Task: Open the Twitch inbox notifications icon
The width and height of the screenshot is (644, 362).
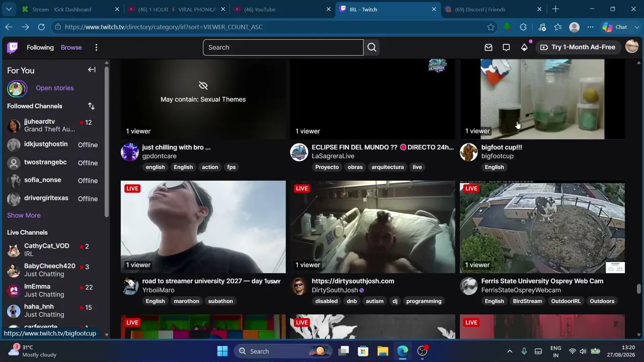Action: pyautogui.click(x=488, y=47)
